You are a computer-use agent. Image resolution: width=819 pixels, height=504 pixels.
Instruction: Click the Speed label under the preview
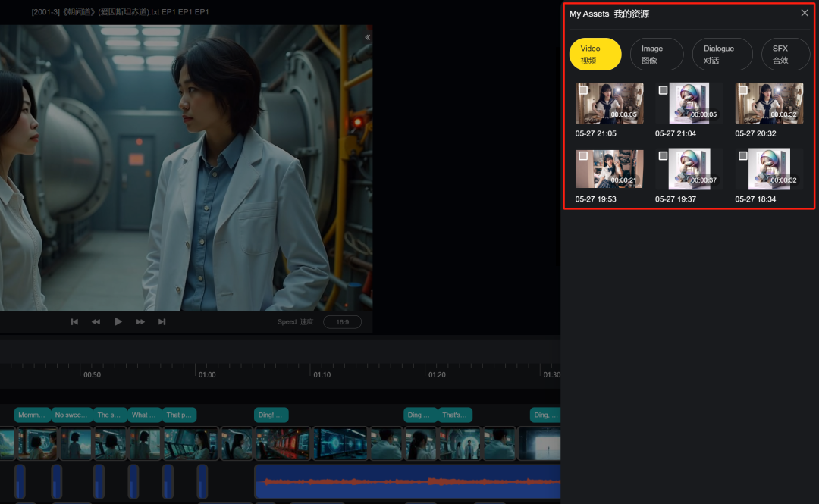(x=295, y=321)
